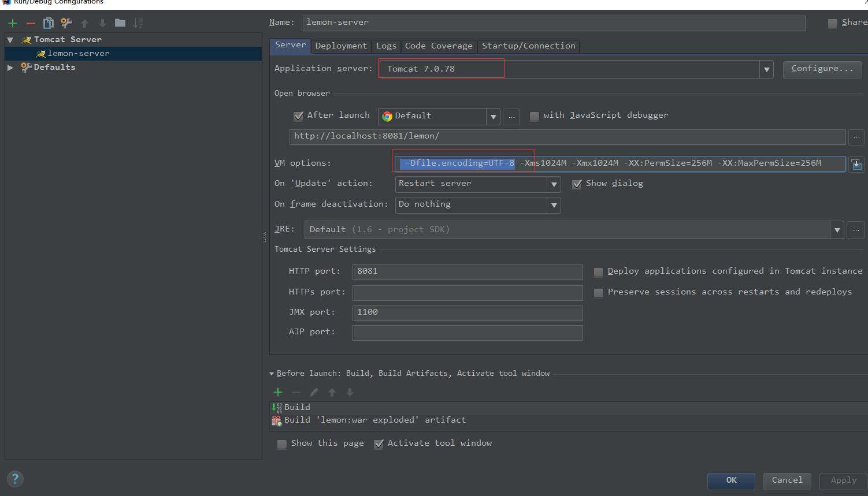Add a new Before launch task

pos(277,392)
